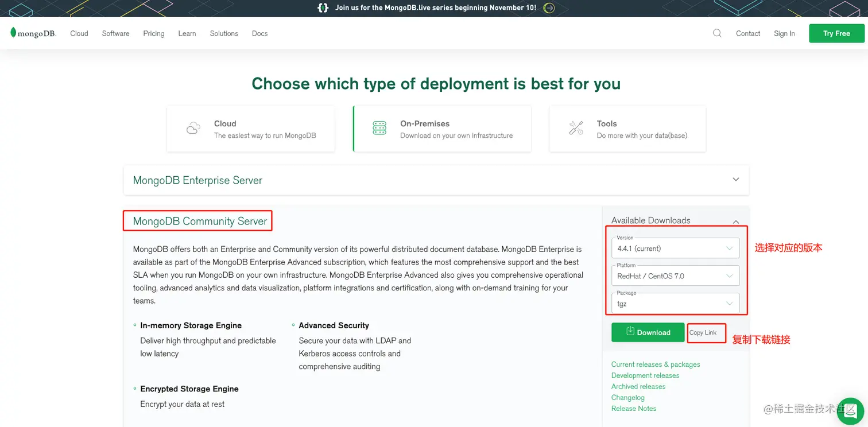Click the MongoDB Community Server heading
This screenshot has height=427, width=868.
coord(200,221)
